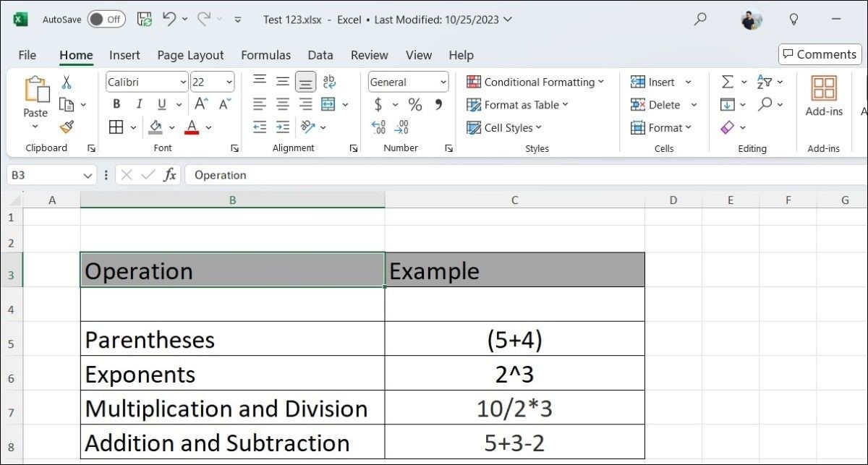Increase indent in Alignment group
Viewport: 868px width, 465px height.
[283, 127]
